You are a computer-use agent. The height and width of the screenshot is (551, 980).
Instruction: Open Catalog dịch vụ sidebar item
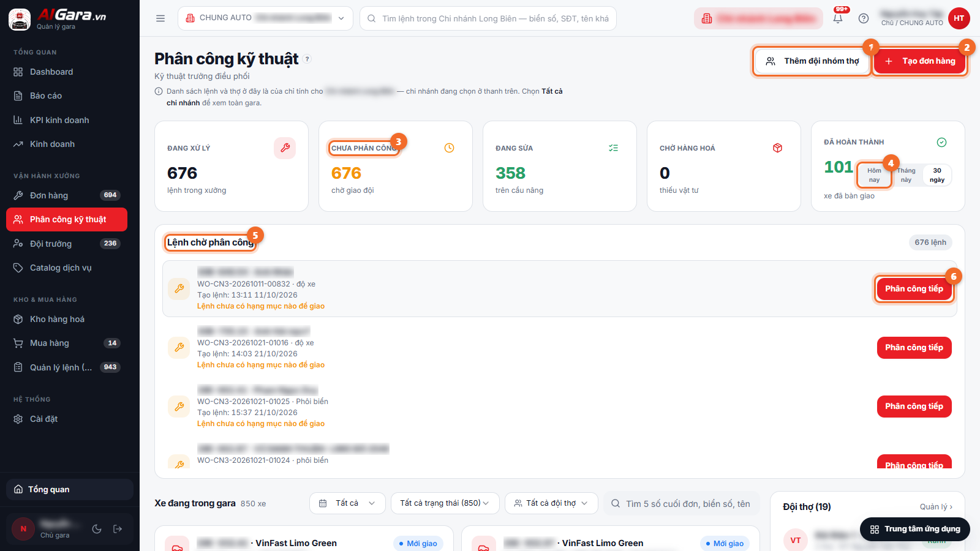[67, 268]
